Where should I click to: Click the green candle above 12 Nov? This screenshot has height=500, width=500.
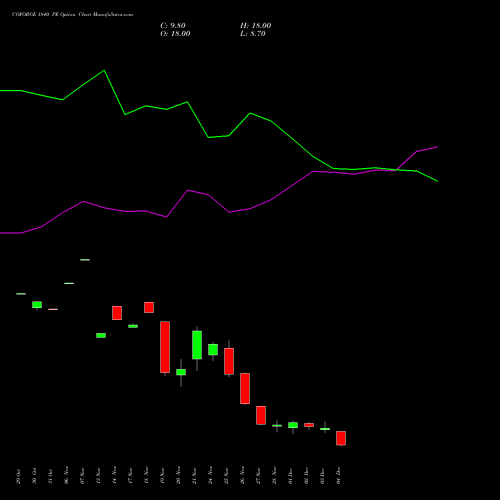pyautogui.click(x=101, y=335)
